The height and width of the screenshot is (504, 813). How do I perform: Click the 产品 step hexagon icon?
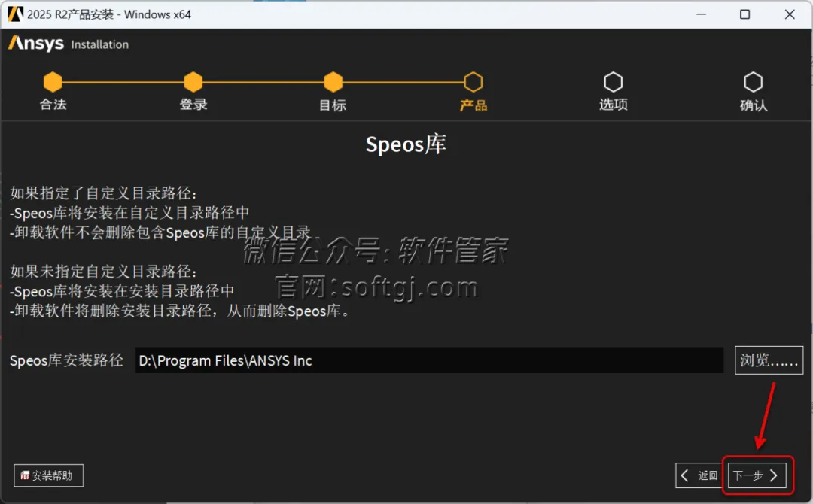point(473,82)
